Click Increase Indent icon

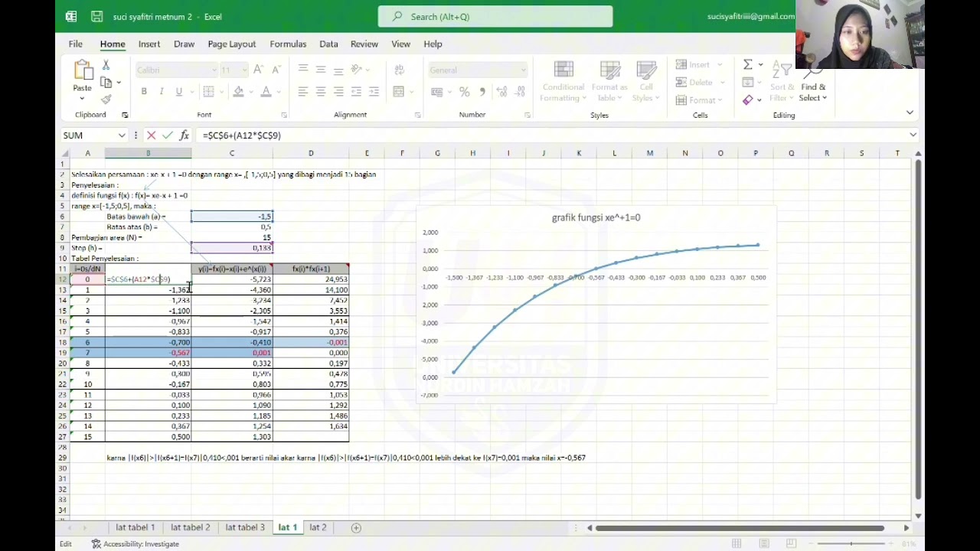tap(374, 92)
